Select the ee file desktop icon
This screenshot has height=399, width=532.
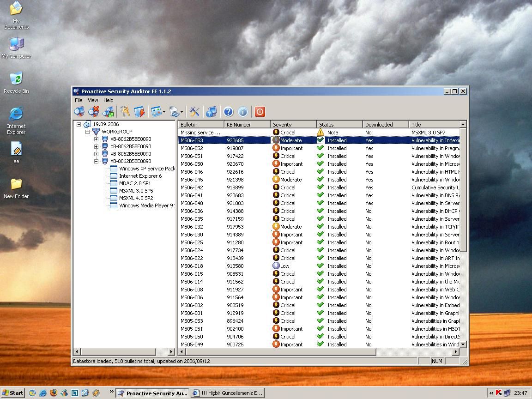coord(16,153)
